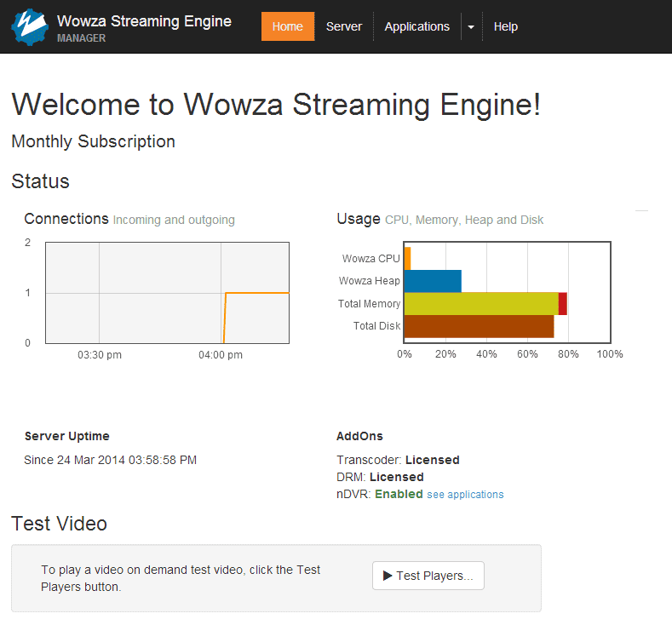Viewport: 672px width, 625px height.
Task: Open the Help menu
Action: pyautogui.click(x=506, y=26)
